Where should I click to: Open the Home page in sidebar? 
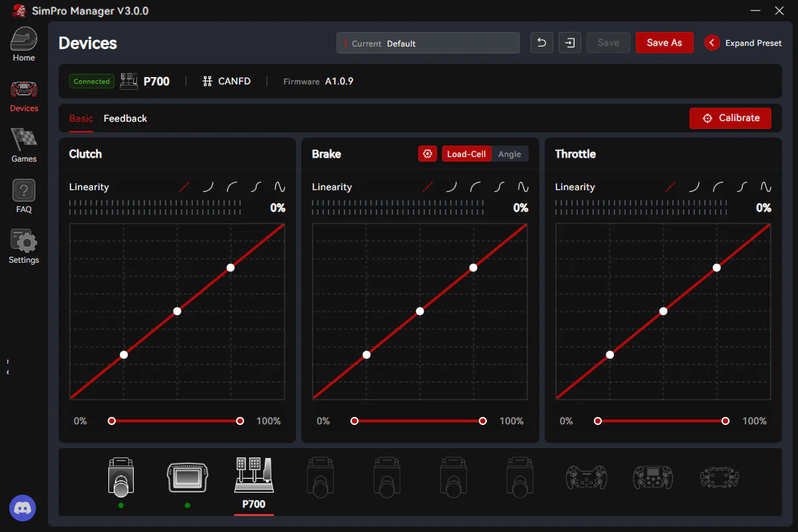click(x=23, y=45)
